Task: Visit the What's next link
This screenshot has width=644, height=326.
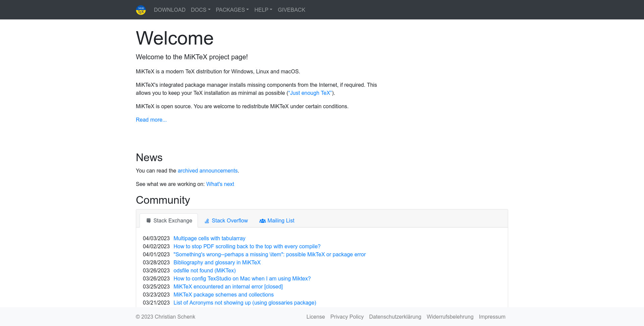Action: (x=220, y=184)
